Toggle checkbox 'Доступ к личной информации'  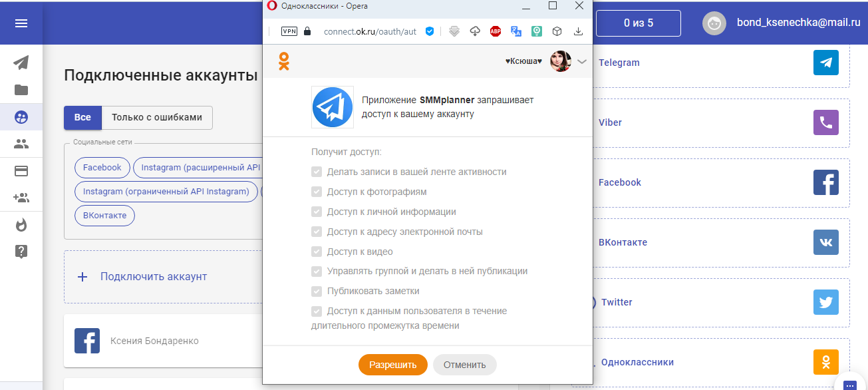[317, 212]
